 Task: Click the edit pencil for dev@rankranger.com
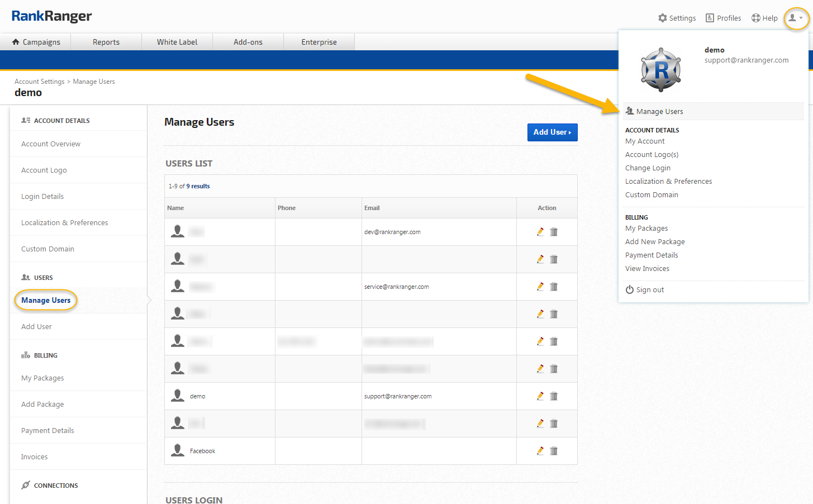(540, 232)
